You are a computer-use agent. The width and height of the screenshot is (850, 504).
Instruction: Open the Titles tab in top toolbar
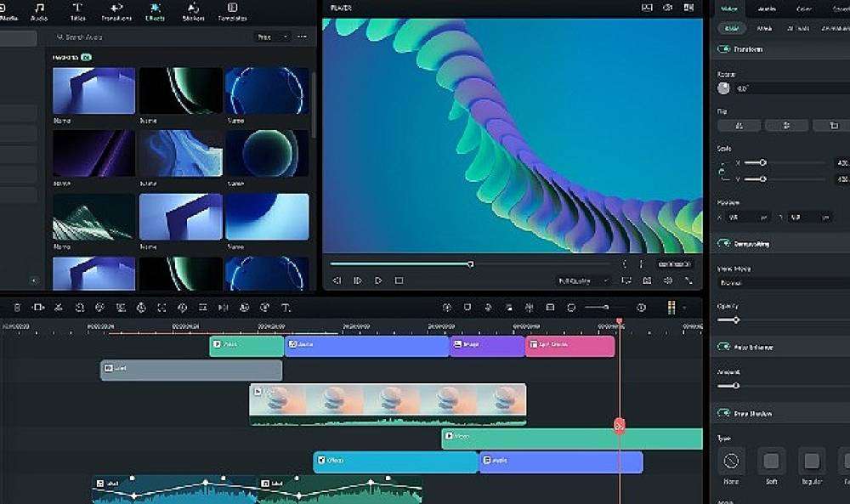[77, 11]
